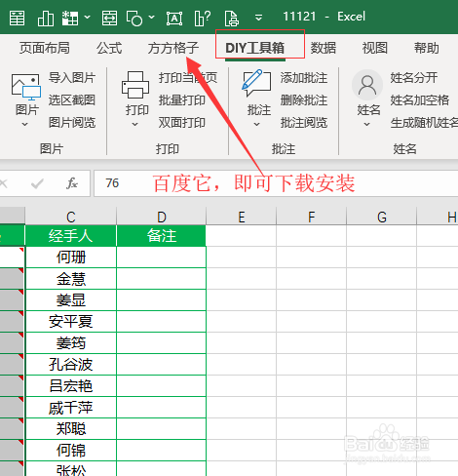The height and width of the screenshot is (476, 458).
Task: Click 双面打印 button
Action: click(182, 123)
